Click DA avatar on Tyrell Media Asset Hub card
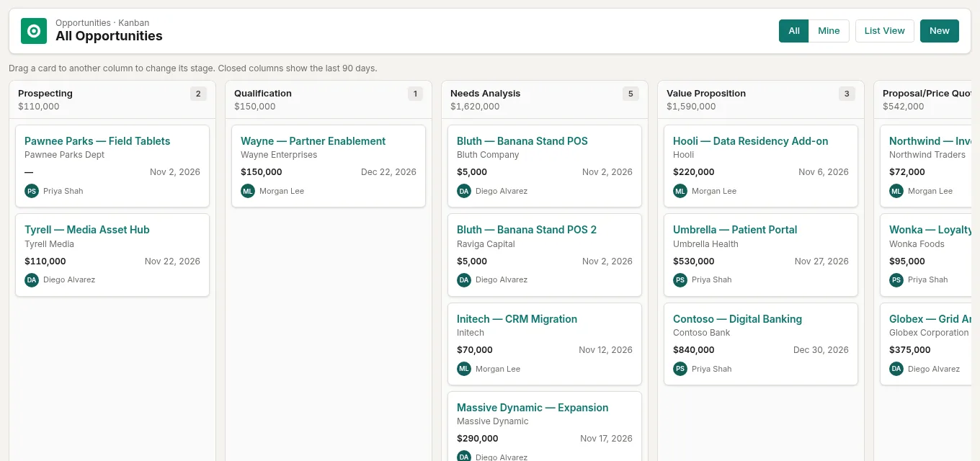This screenshot has width=980, height=461. pos(32,279)
